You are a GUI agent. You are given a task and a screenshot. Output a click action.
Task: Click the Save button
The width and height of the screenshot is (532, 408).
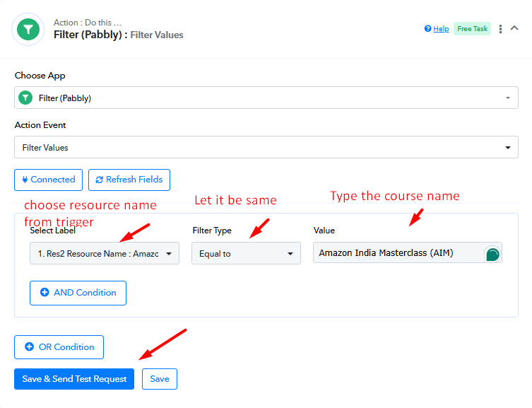(160, 379)
